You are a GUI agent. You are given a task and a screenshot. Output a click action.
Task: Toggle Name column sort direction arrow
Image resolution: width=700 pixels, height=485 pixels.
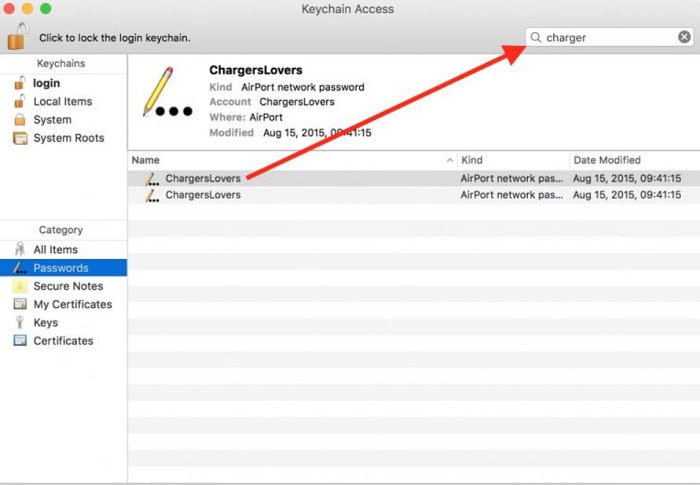coord(450,160)
